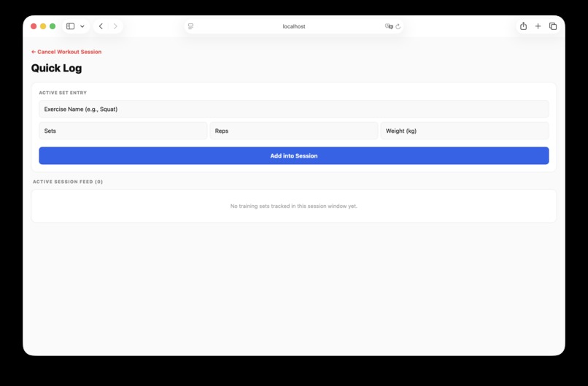Show the tab overview icon
588x386 pixels.
pyautogui.click(x=553, y=26)
